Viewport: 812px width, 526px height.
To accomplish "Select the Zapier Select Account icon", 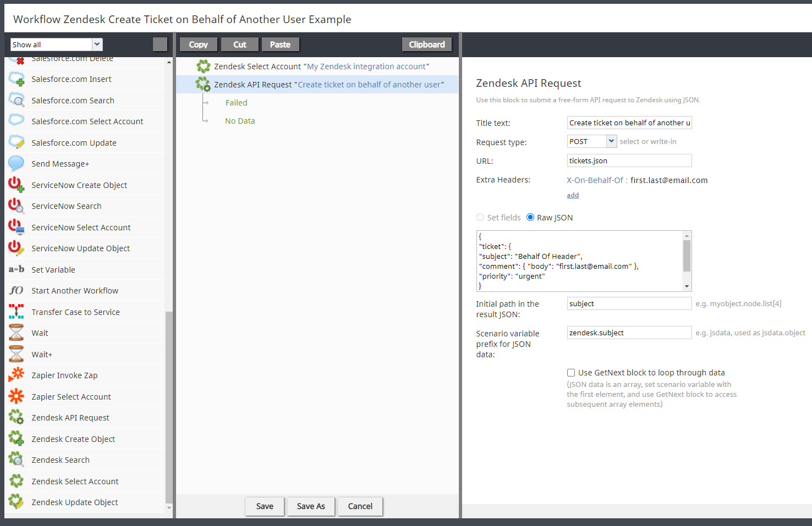I will [17, 396].
